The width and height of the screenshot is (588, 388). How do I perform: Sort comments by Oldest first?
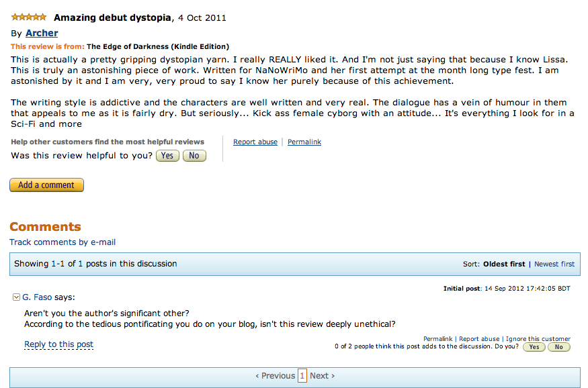(504, 264)
